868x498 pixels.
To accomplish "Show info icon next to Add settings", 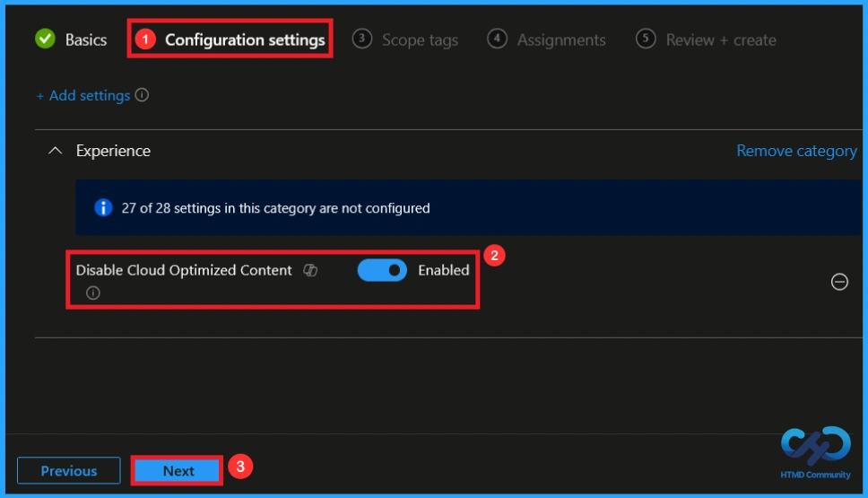I will (143, 95).
